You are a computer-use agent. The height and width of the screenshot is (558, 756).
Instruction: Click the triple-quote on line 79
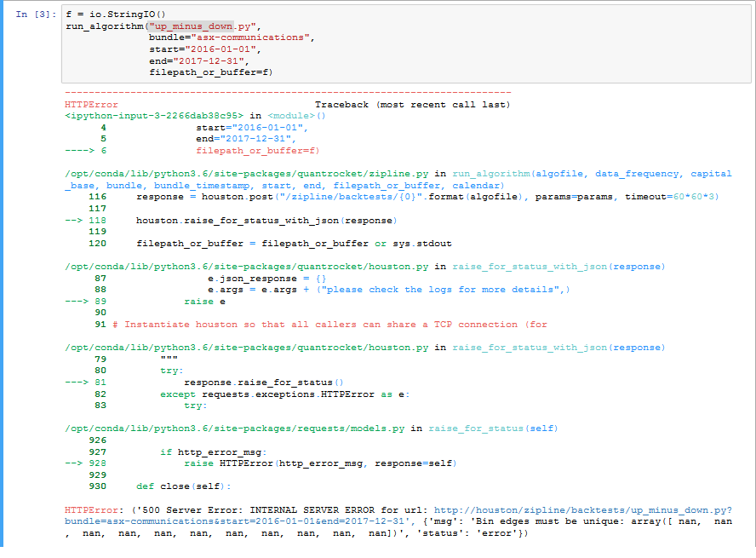coord(169,359)
